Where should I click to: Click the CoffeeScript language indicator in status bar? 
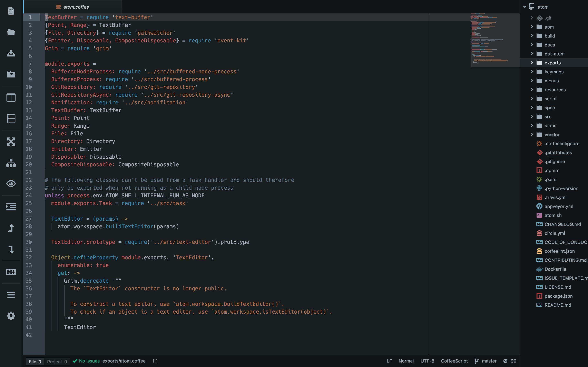(x=455, y=361)
